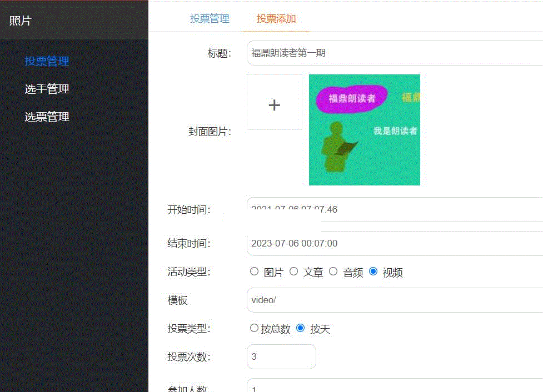Go to 选票管理 in the sidebar
The height and width of the screenshot is (392, 543).
click(47, 117)
